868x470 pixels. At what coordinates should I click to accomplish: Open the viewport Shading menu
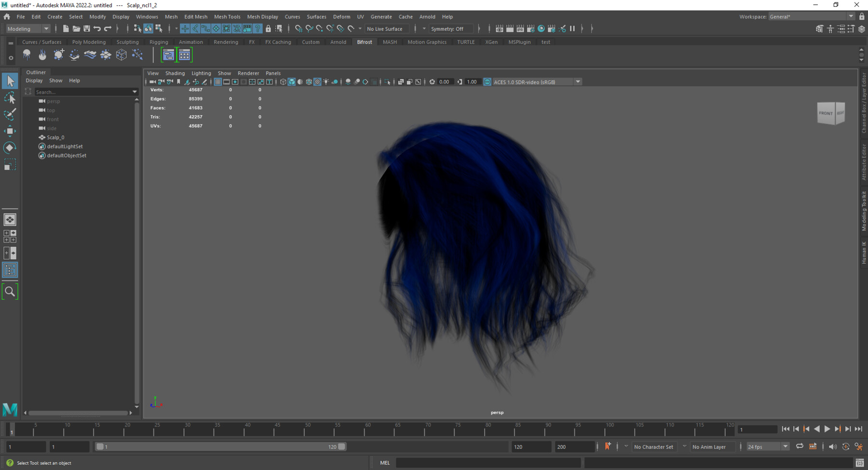[x=175, y=73]
